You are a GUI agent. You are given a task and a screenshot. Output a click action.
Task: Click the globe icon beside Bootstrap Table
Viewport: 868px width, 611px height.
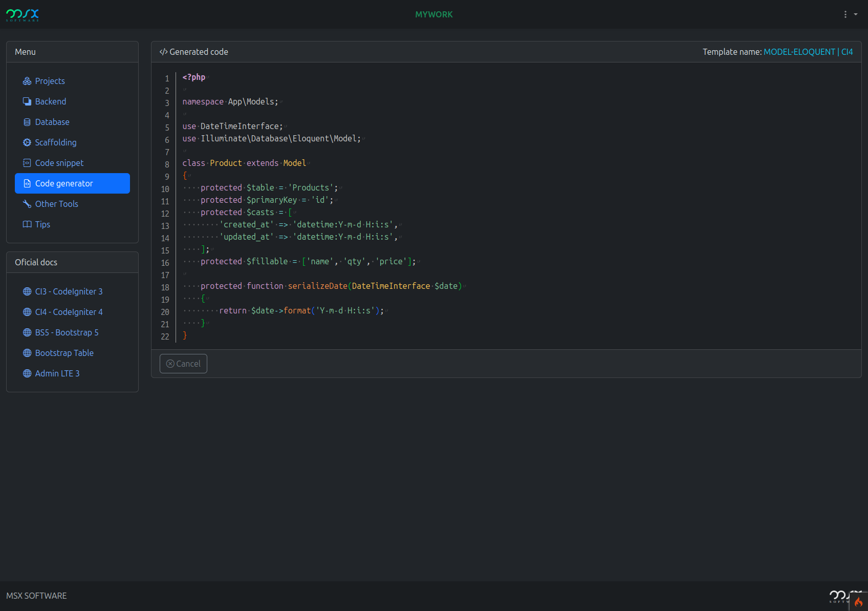click(x=27, y=353)
